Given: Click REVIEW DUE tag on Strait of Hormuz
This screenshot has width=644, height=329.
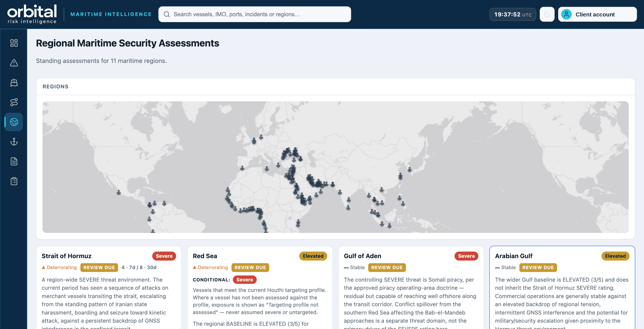Looking at the screenshot, I should [x=99, y=267].
